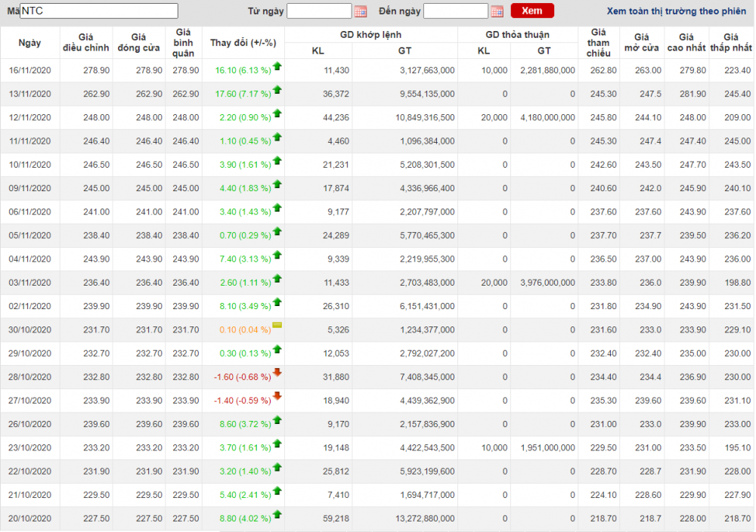Image resolution: width=756 pixels, height=532 pixels.
Task: Click green up arrow on 21/10/2020 row
Action: [277, 491]
